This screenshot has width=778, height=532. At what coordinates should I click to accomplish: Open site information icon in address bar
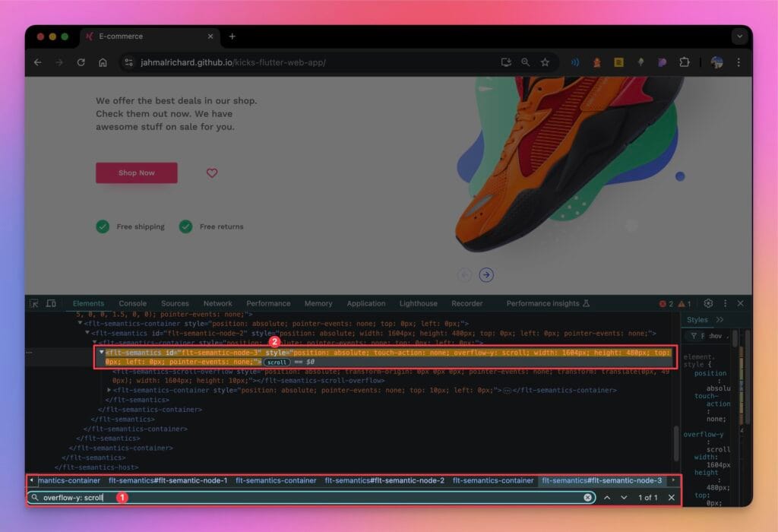point(128,62)
